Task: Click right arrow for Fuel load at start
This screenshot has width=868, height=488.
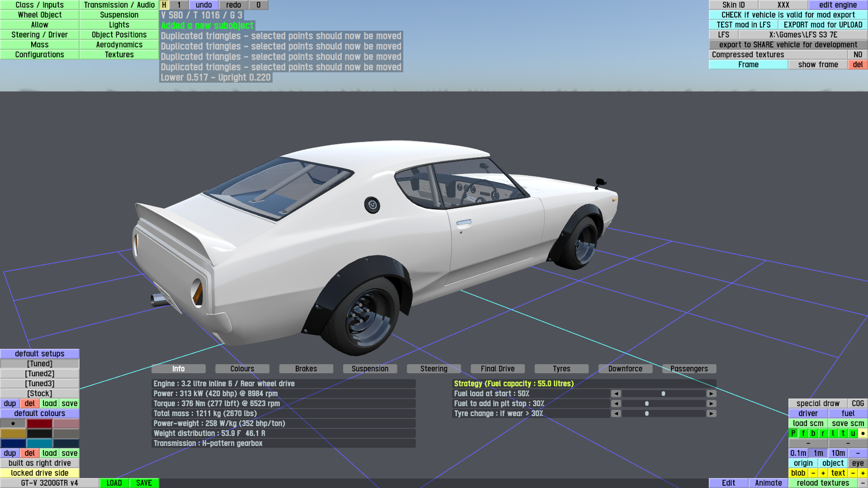Action: click(x=711, y=394)
